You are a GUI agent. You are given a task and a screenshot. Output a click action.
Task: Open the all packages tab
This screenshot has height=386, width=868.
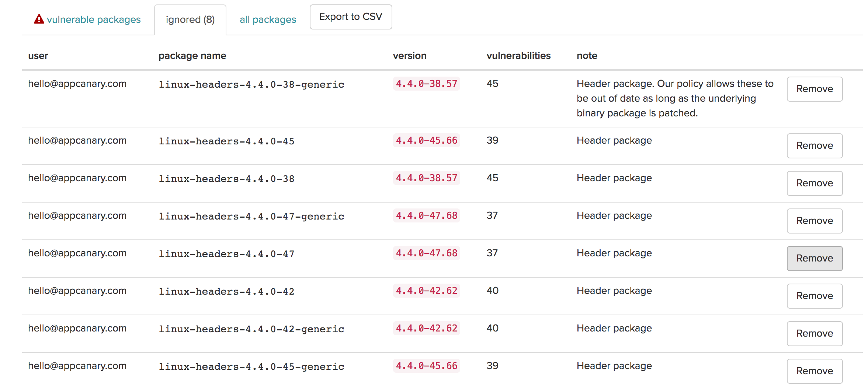268,20
